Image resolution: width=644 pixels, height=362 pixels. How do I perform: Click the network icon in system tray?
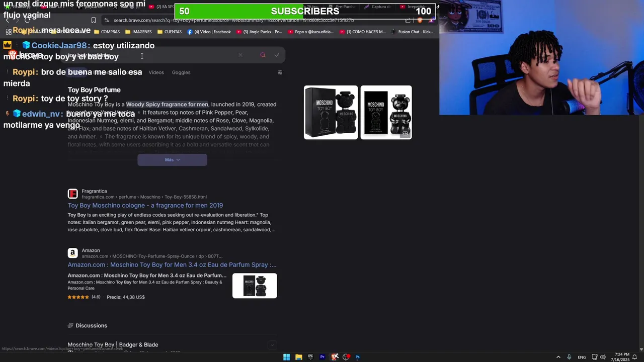[594, 357]
